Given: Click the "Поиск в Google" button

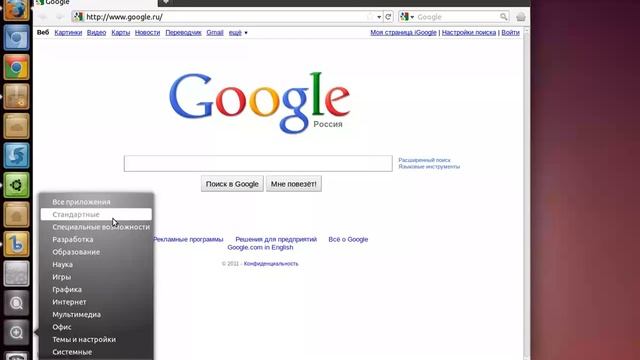Looking at the screenshot, I should click(232, 184).
